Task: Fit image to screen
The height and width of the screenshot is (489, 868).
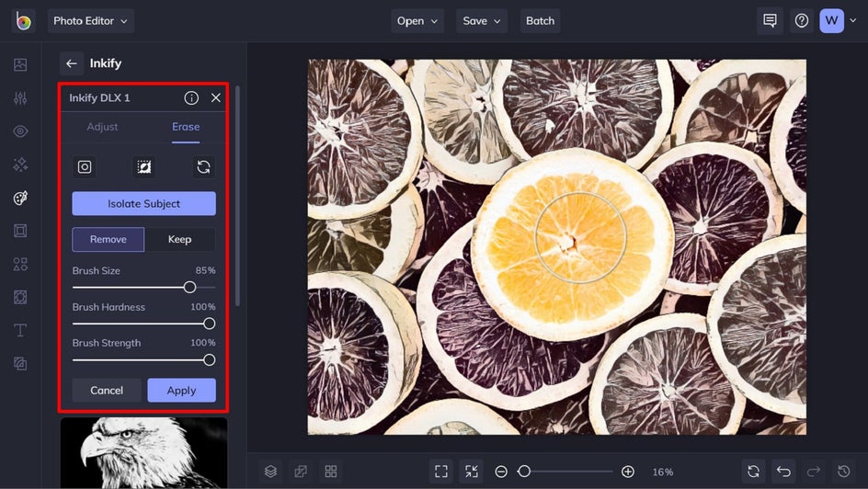Action: coord(441,472)
